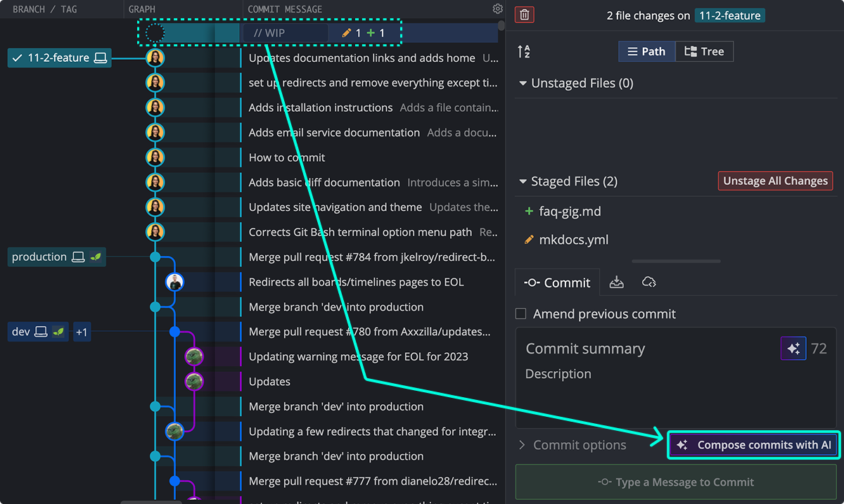Click the stash icon next to Commit tab
Viewport: 844px width, 504px height.
pyautogui.click(x=617, y=282)
